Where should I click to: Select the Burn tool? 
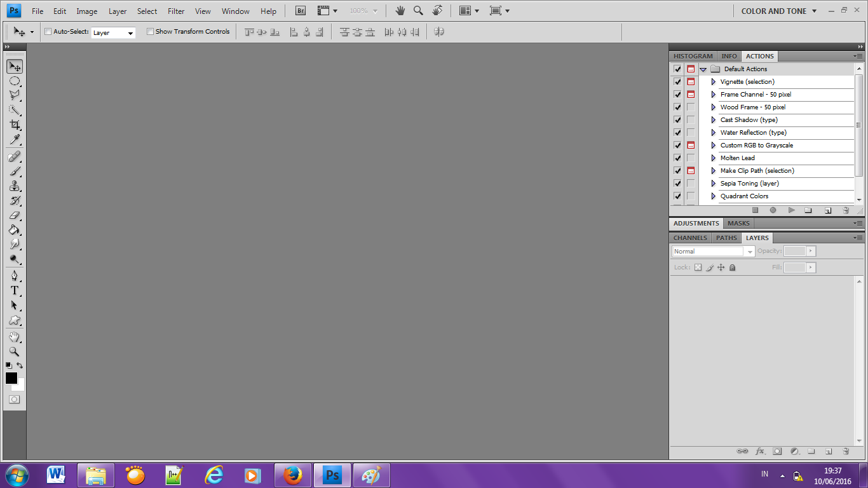pyautogui.click(x=15, y=259)
